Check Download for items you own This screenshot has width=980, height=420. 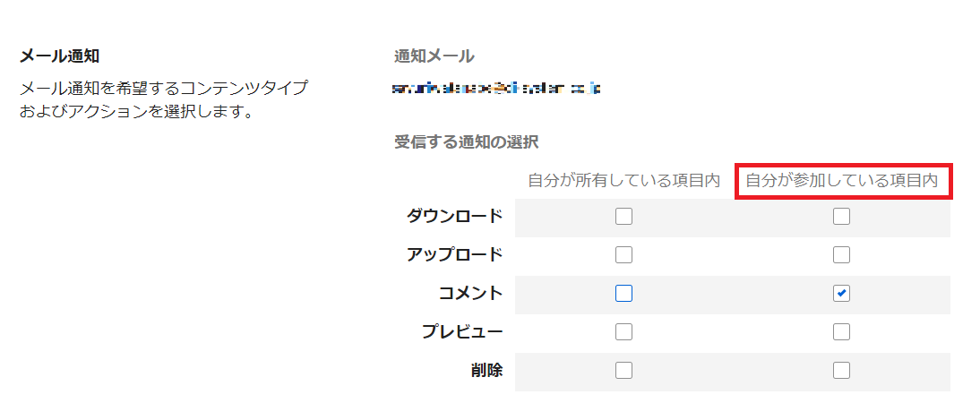(x=624, y=216)
